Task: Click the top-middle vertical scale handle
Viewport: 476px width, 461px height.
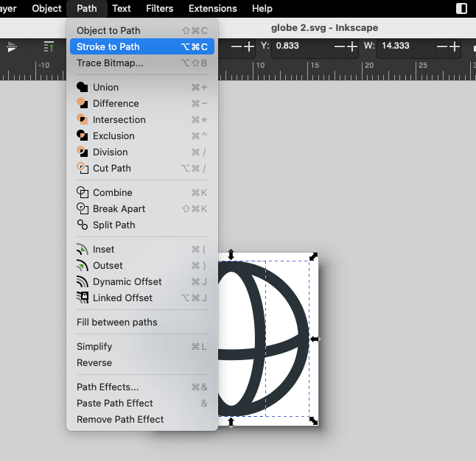Action: click(231, 254)
